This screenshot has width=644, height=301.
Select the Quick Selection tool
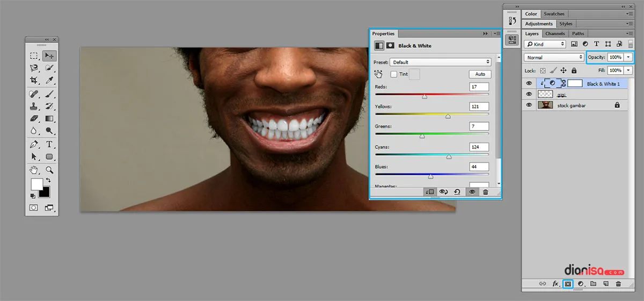point(49,68)
